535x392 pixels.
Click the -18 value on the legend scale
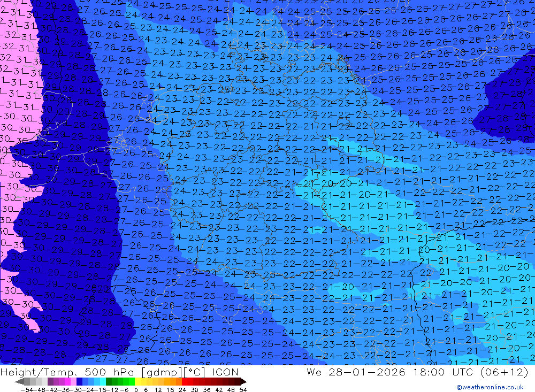pyautogui.click(x=101, y=390)
